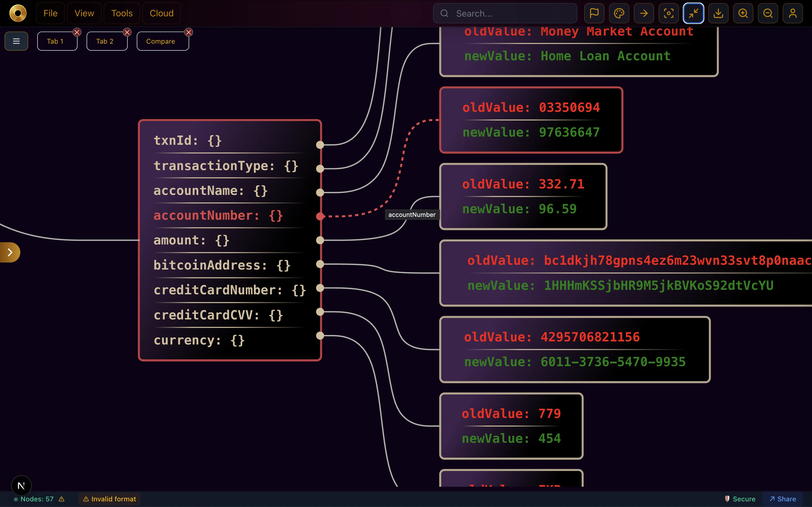Open the hamburger menu in the corner
The image size is (812, 507).
(x=16, y=41)
